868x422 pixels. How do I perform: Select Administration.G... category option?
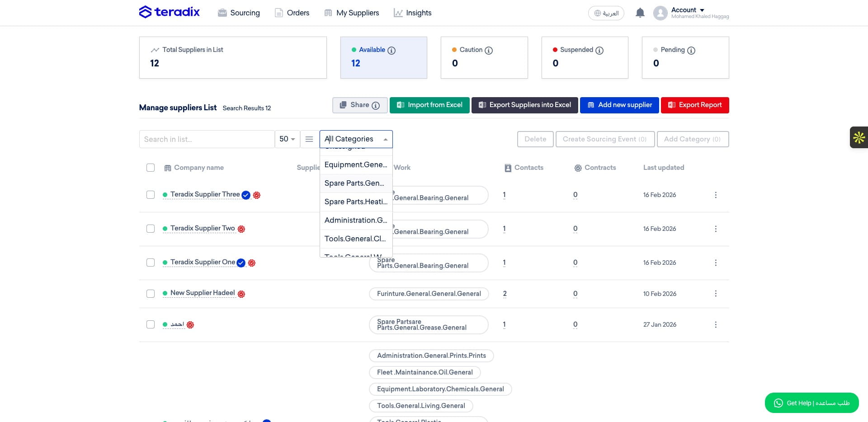point(356,220)
